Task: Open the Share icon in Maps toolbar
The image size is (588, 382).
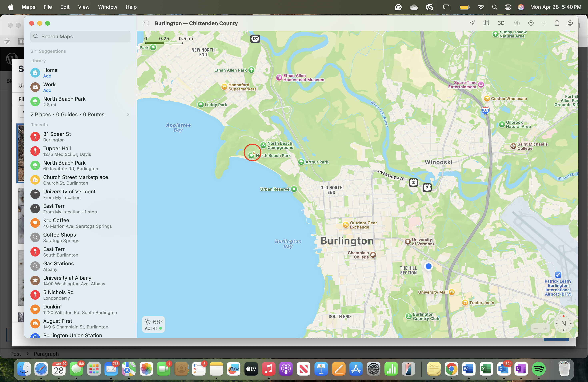Action: (x=557, y=23)
